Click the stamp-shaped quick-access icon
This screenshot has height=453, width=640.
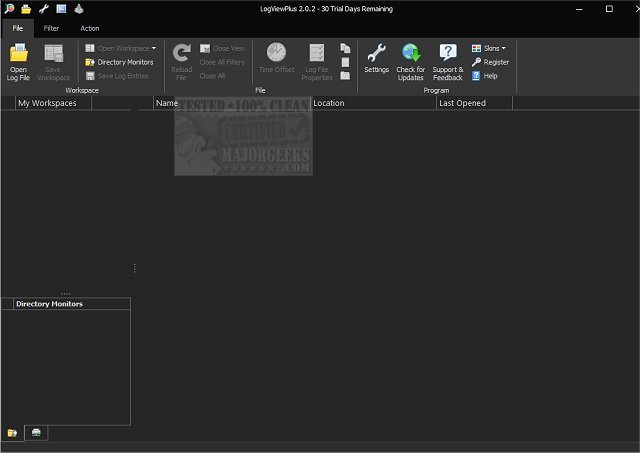coord(79,9)
